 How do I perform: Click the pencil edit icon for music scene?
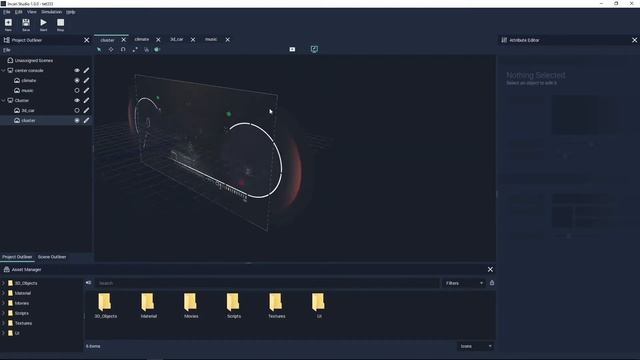(x=86, y=90)
